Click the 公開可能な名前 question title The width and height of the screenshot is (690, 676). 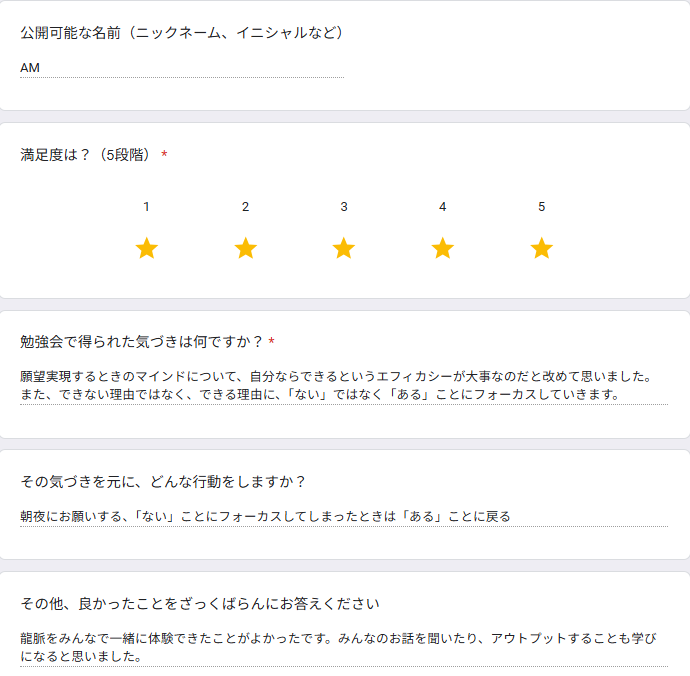tap(182, 33)
